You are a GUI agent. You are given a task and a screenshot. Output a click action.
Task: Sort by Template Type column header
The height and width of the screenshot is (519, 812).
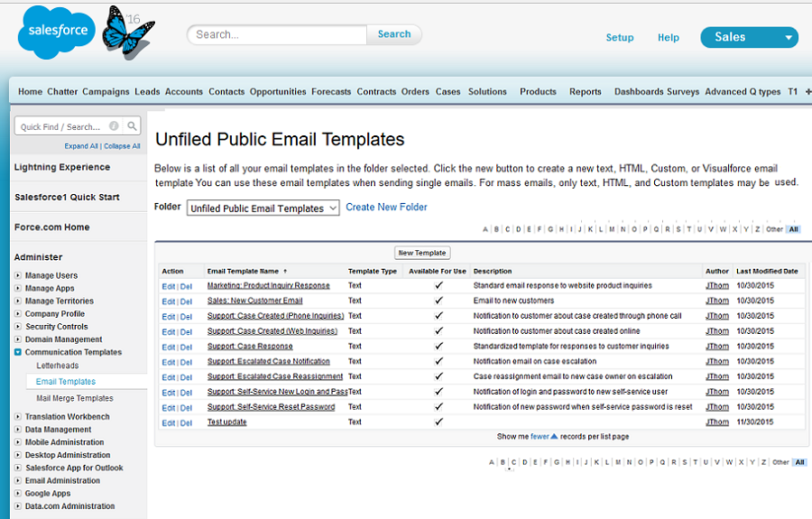tap(373, 272)
